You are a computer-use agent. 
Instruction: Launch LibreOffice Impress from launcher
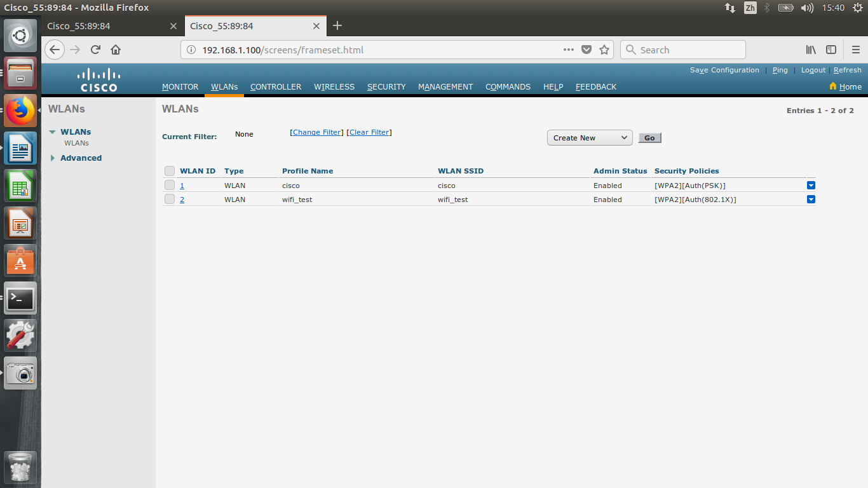(20, 224)
